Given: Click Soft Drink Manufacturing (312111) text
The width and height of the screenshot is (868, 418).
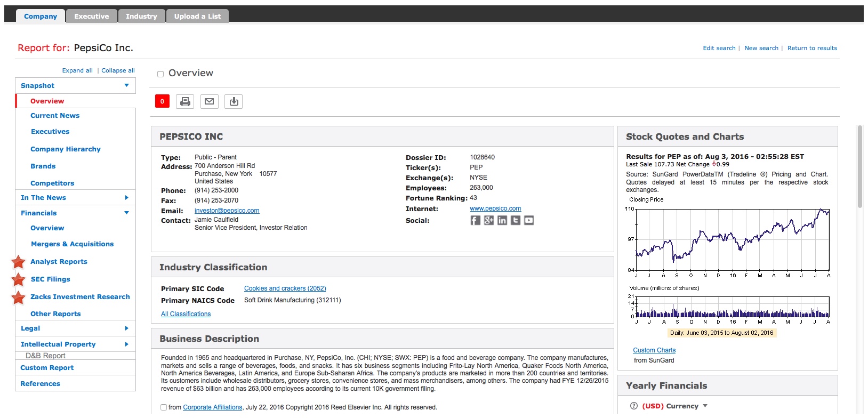Looking at the screenshot, I should (292, 300).
